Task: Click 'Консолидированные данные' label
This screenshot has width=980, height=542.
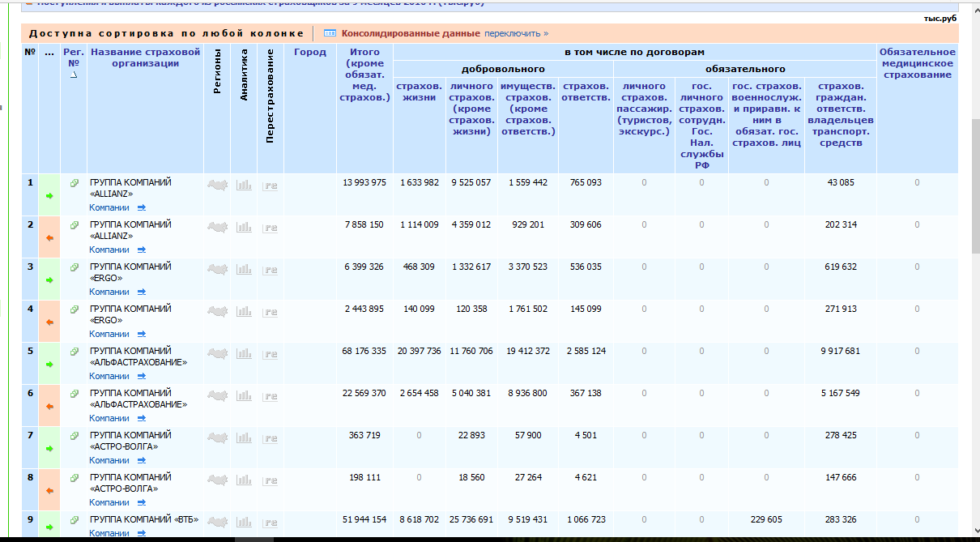Action: pos(411,33)
